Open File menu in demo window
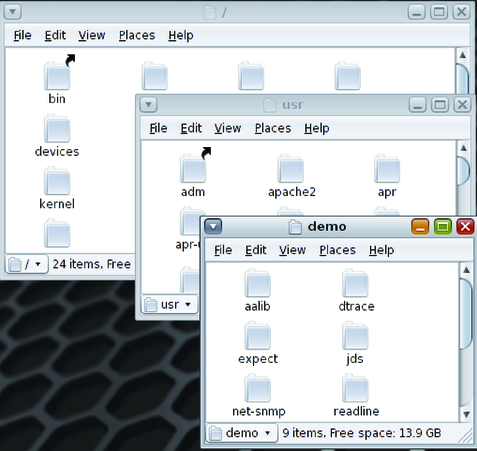Screen dimensions: 477x451 (x=223, y=250)
